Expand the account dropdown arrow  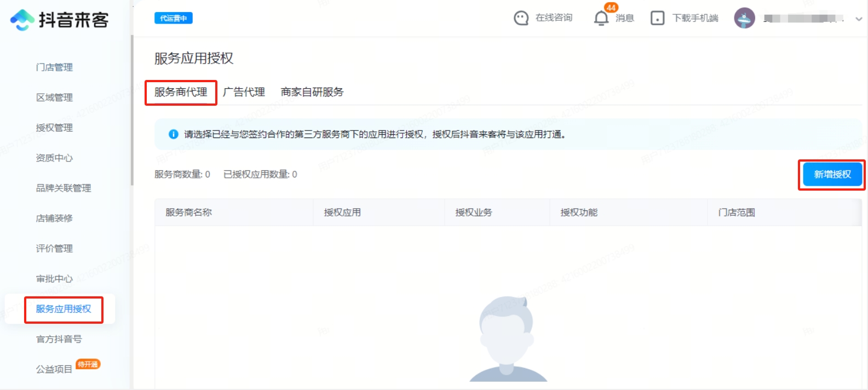tap(859, 19)
